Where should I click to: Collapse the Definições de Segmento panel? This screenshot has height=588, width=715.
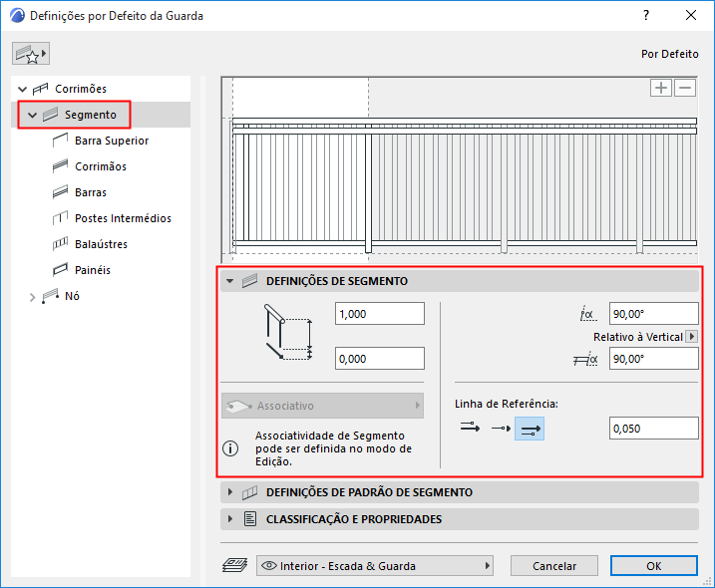[x=230, y=281]
